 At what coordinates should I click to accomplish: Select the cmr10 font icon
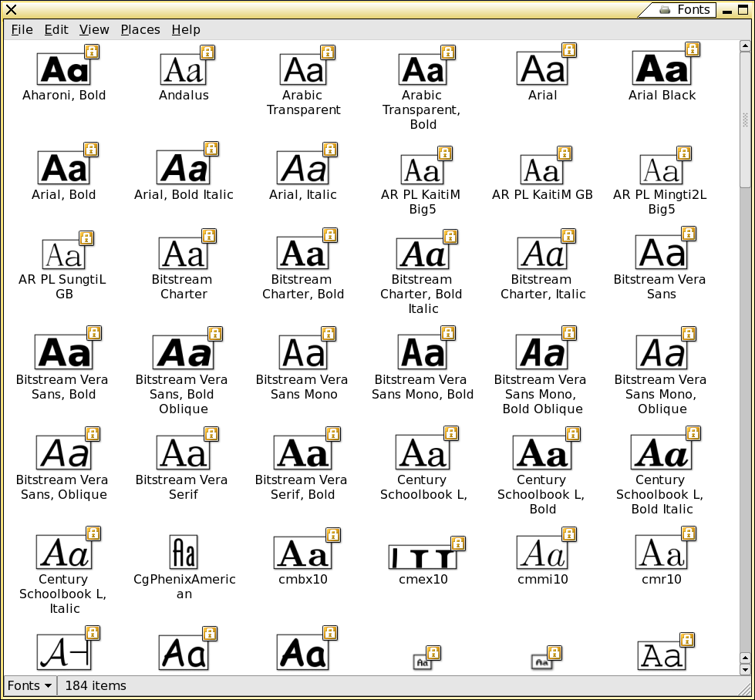pyautogui.click(x=662, y=552)
